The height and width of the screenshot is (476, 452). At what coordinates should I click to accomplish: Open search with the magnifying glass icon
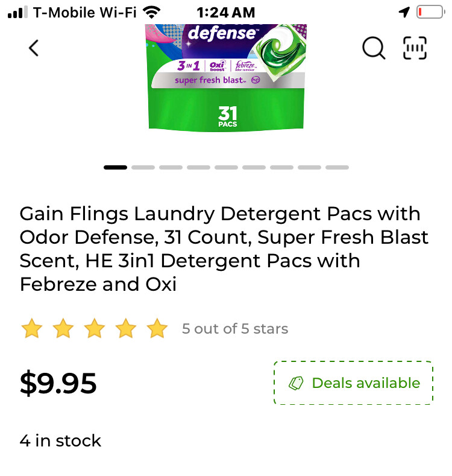click(x=374, y=48)
